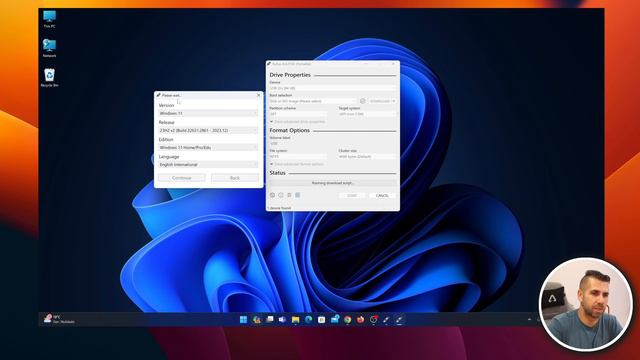This screenshot has height=360, width=640.
Task: Open the Edition dropdown with Home/Pro/Edu
Action: 208,148
